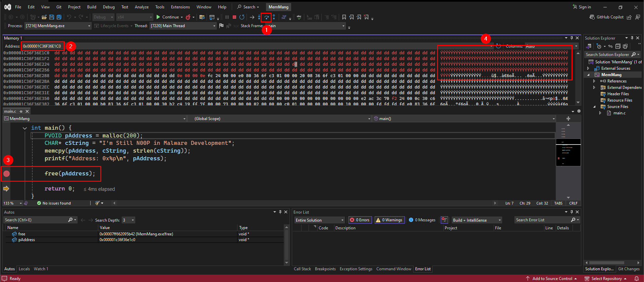Open the Analyze menu
644x282 pixels.
coord(142,7)
